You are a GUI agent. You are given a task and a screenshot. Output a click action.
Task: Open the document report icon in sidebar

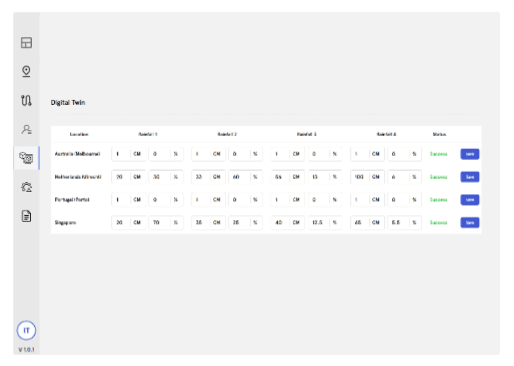pos(26,216)
